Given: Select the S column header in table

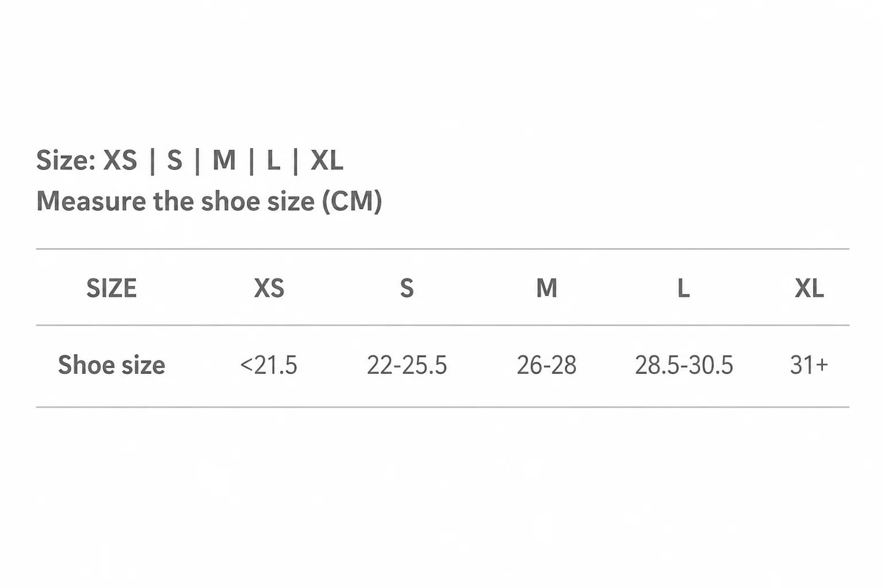Looking at the screenshot, I should pos(407,288).
